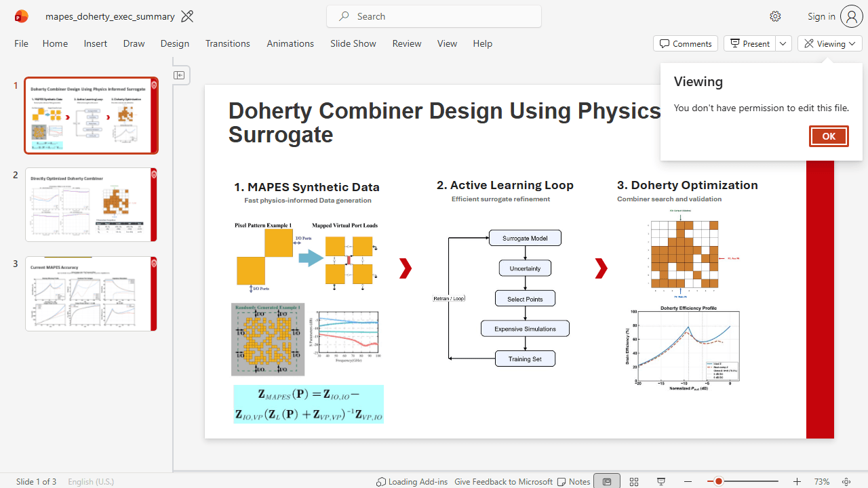Click Give Feedback to Microsoft
The height and width of the screenshot is (488, 868).
tap(503, 481)
